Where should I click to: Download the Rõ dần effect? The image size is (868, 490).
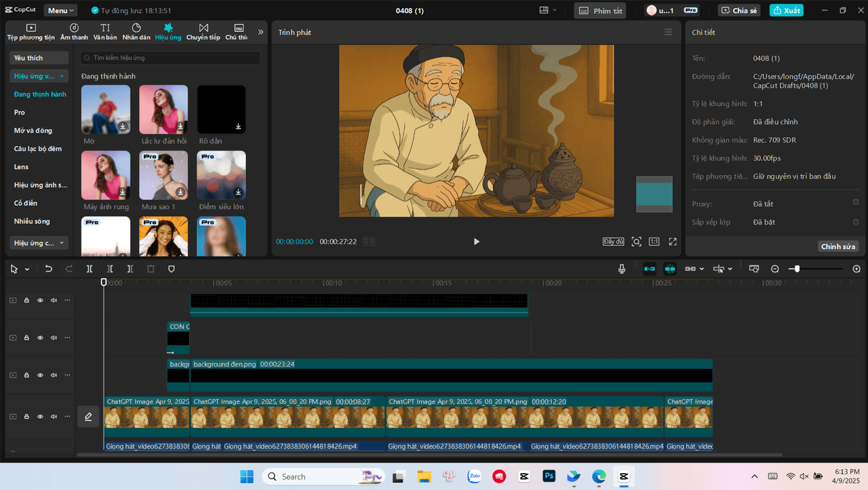pos(239,126)
